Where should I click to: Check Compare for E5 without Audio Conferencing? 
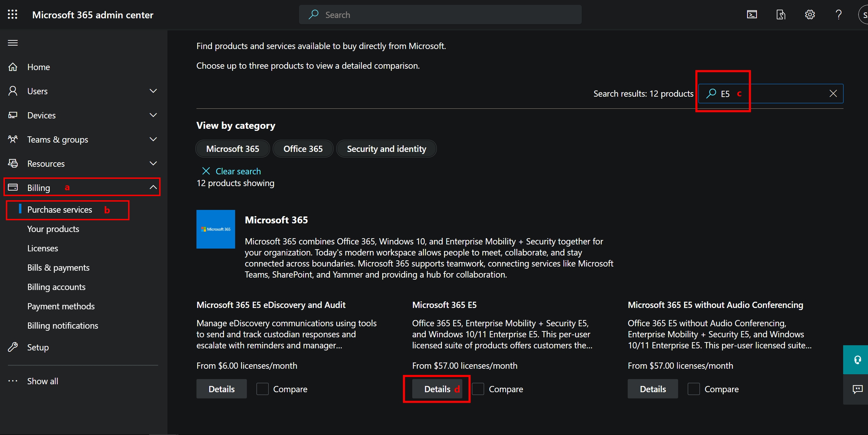(694, 389)
